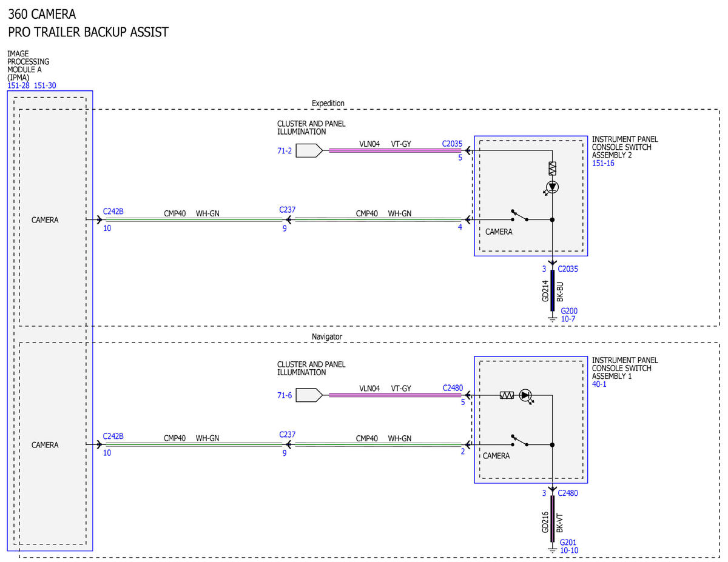
Task: Open page reference 151-28 under IPMA
Action: [x=18, y=85]
